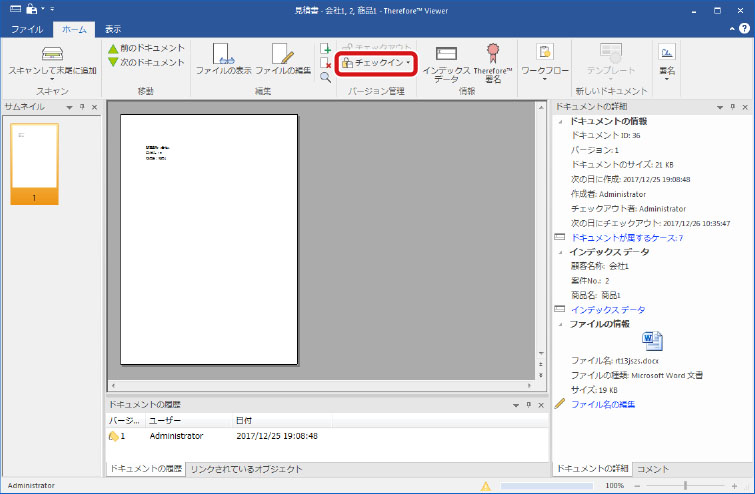Screen dimensions: 755x494
Task: Toggle auto-hide pin on ドキュメントの詳細 panel
Action: coord(732,107)
